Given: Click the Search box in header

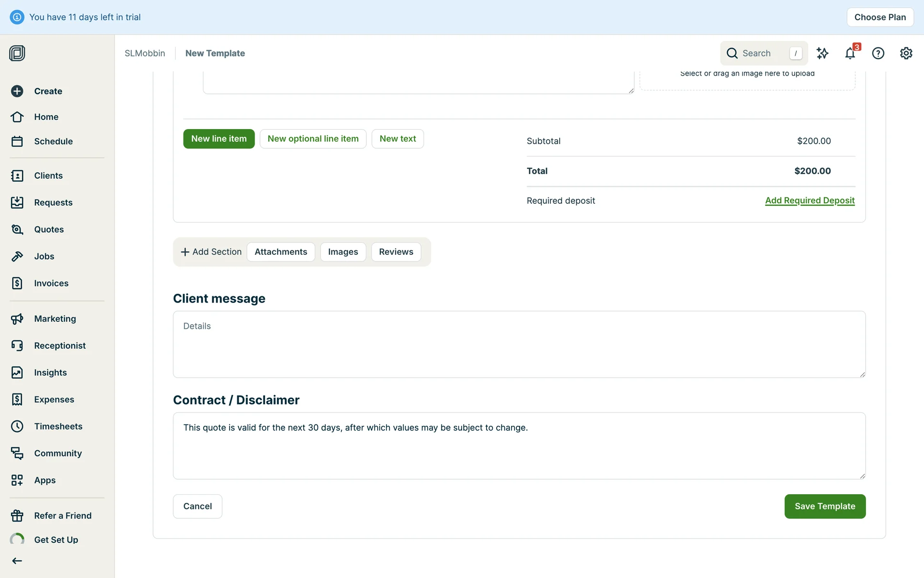Looking at the screenshot, I should (x=763, y=53).
